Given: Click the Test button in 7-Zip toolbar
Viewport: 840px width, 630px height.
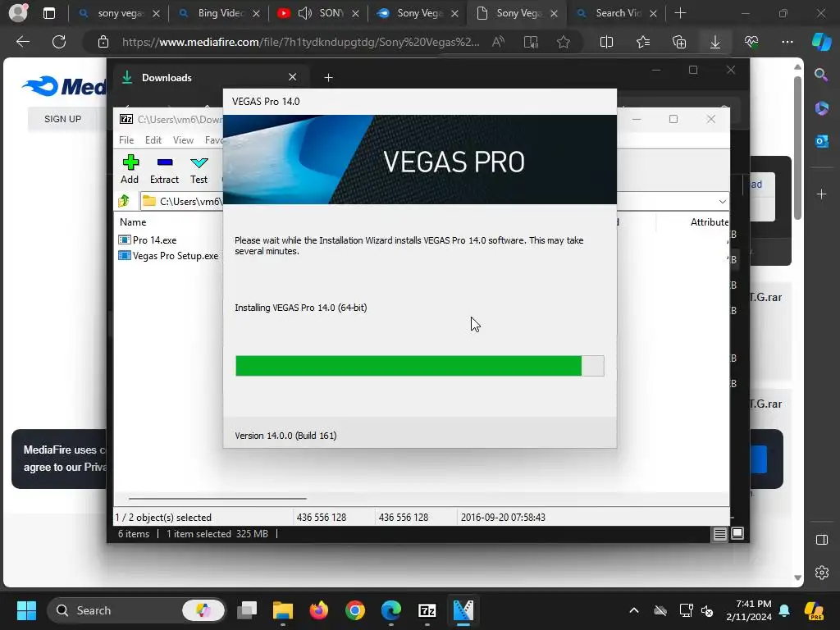Looking at the screenshot, I should 199,169.
